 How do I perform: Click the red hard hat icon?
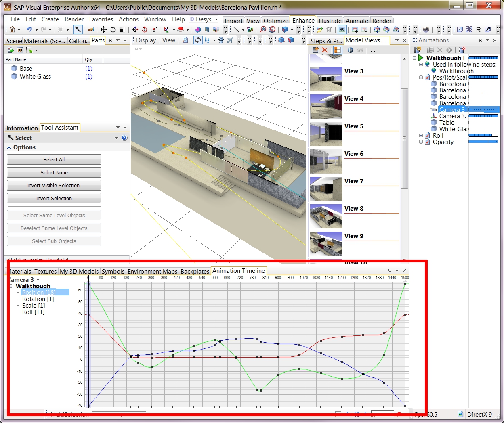click(x=181, y=29)
